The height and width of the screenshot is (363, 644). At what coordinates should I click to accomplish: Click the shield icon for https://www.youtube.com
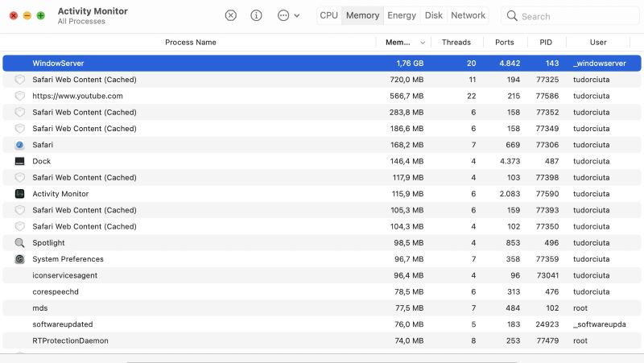click(19, 96)
